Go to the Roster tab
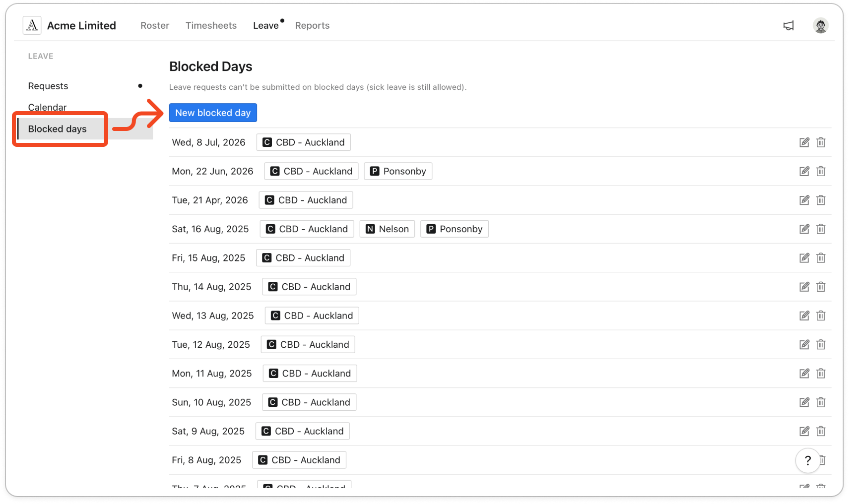Image resolution: width=849 pixels, height=504 pixels. point(155,25)
